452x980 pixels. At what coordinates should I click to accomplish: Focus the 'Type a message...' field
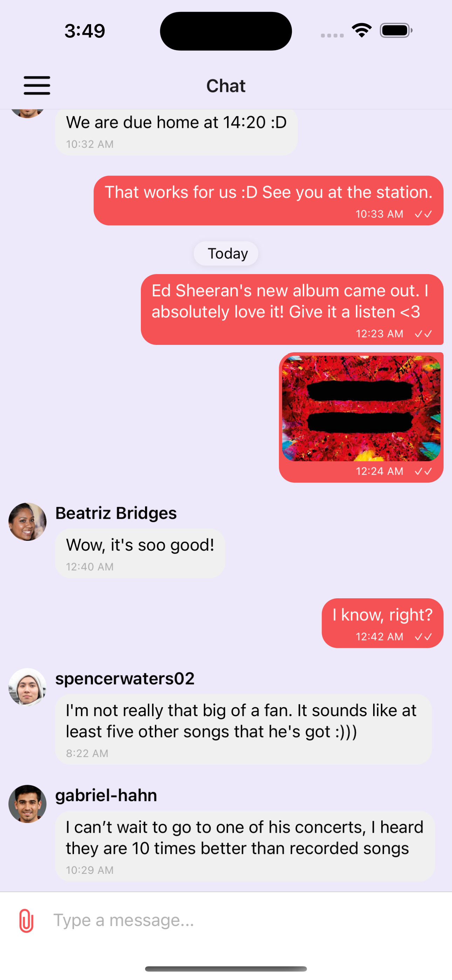[244, 921]
